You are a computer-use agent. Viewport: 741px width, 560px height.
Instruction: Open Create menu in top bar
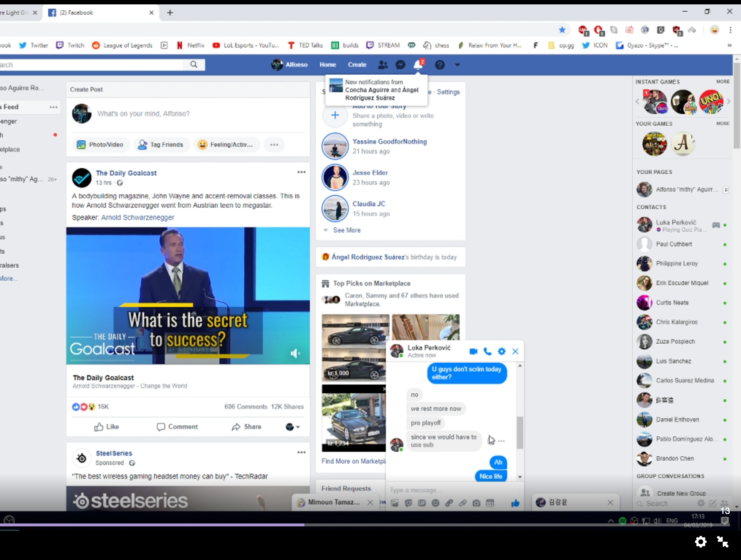(x=357, y=65)
